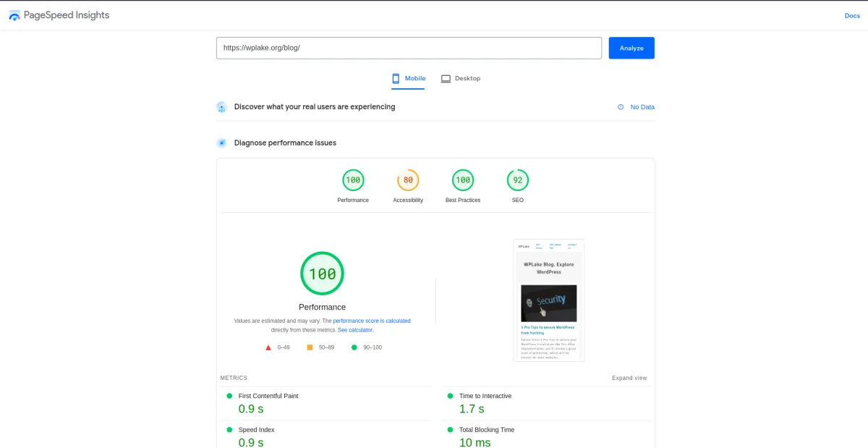The width and height of the screenshot is (868, 448).
Task: Click the Analyze button
Action: [x=631, y=48]
